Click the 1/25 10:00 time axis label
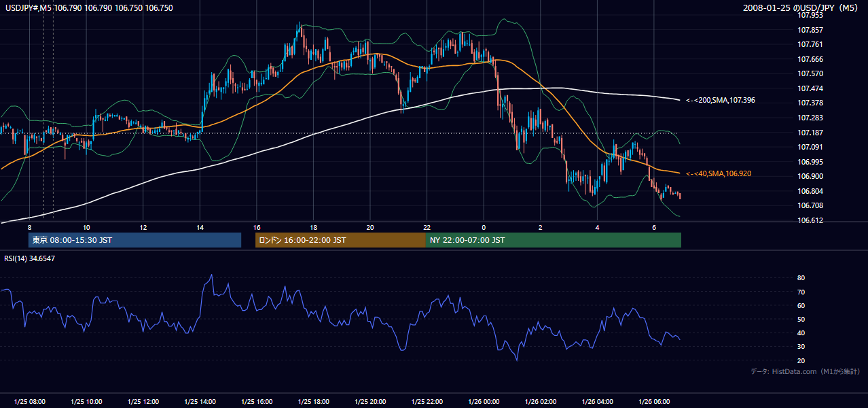 [x=86, y=402]
